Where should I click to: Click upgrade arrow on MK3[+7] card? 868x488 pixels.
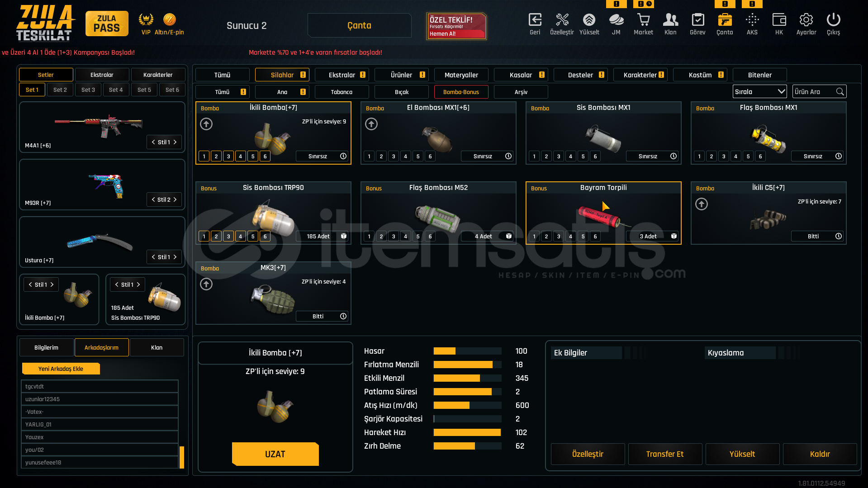click(206, 284)
